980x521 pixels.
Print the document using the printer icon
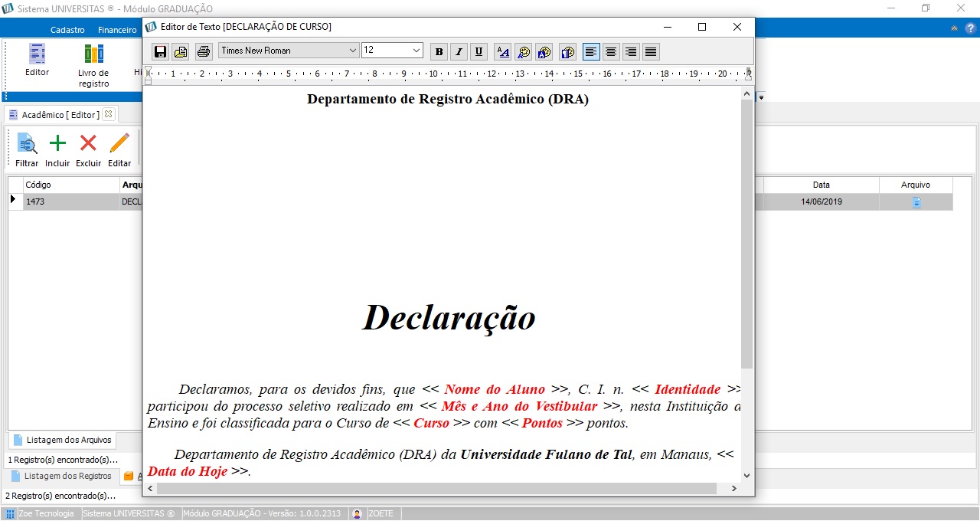203,51
